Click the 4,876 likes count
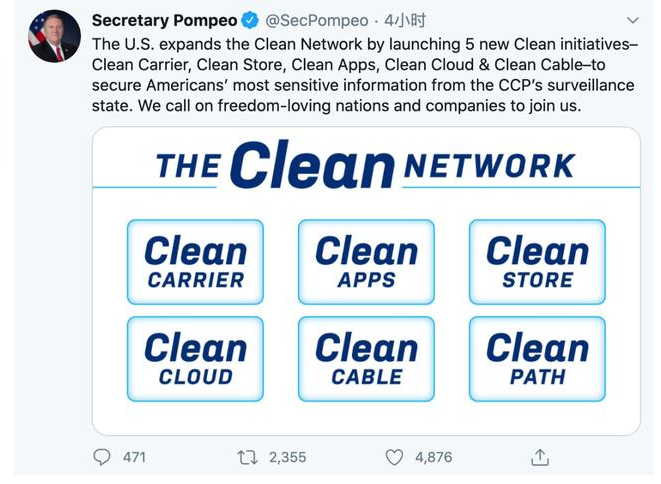 tap(433, 457)
